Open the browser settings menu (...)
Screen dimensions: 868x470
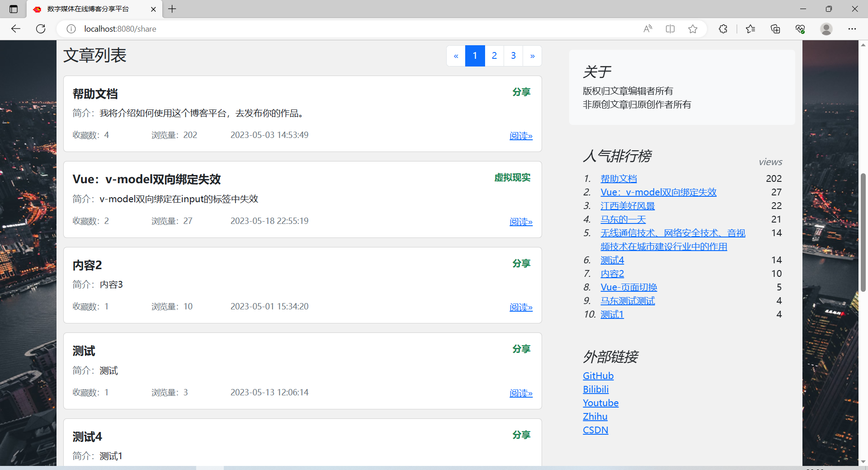click(852, 28)
